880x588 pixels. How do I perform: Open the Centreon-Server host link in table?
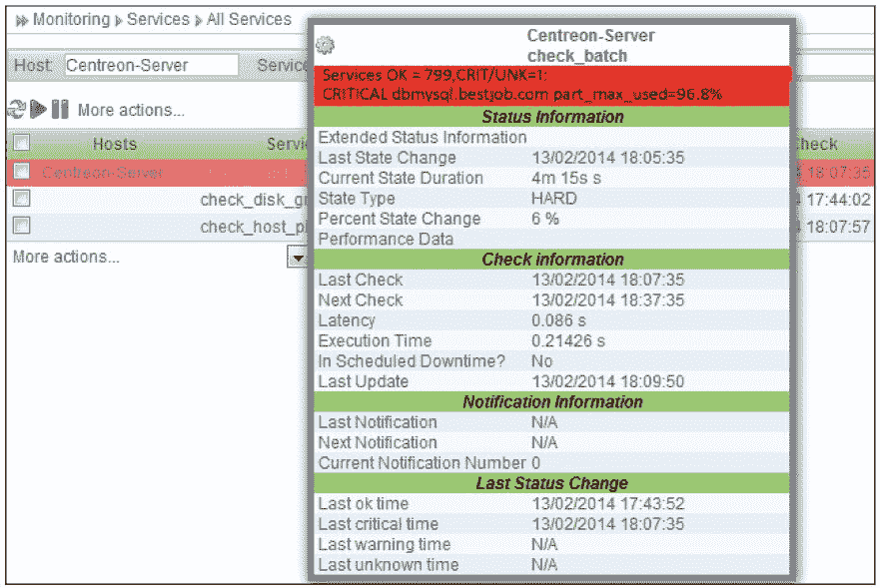coord(103,173)
